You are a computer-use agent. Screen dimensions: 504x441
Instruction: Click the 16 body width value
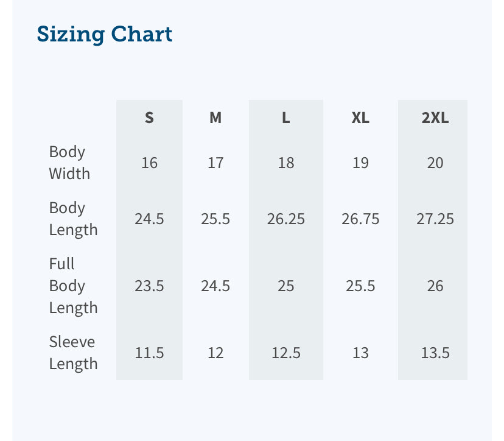pos(149,163)
